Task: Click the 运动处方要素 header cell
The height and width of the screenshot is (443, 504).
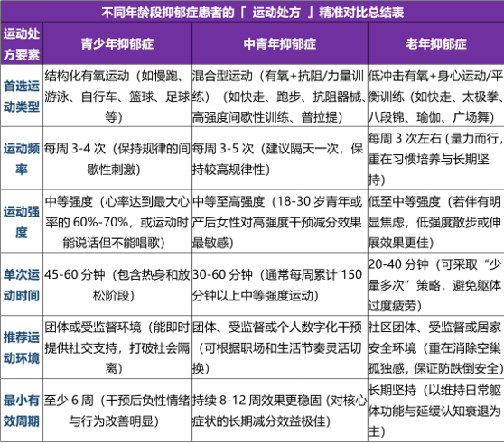Action: [x=22, y=43]
